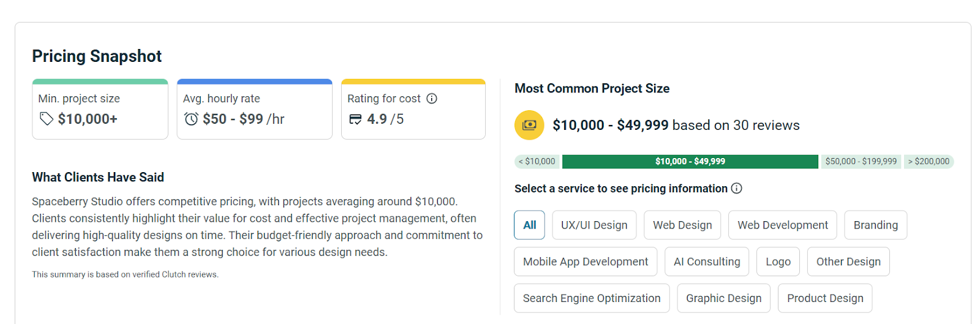
Task: Click the credit card icon by 4.9
Action: (355, 119)
